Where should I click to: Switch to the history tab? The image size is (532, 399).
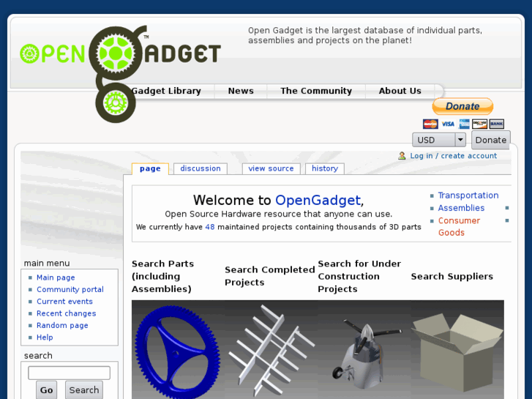point(325,168)
